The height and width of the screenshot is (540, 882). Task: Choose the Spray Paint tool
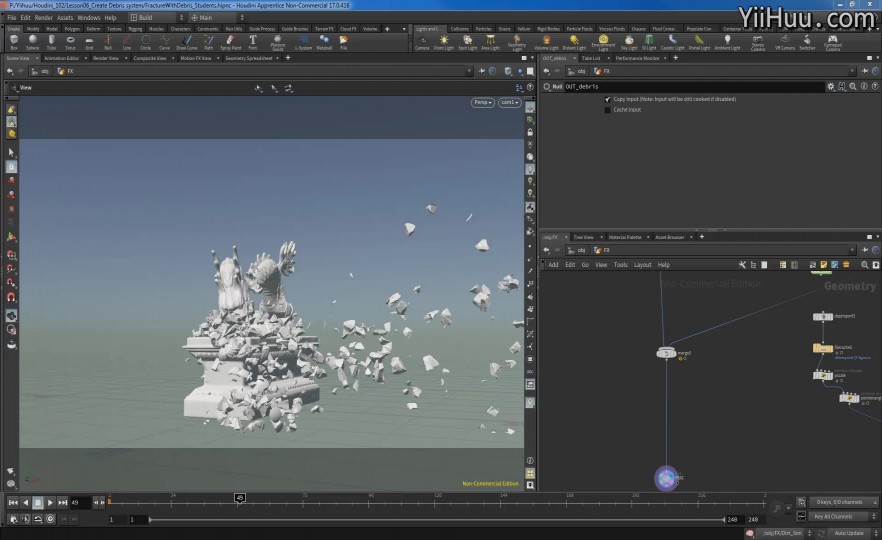(231, 42)
